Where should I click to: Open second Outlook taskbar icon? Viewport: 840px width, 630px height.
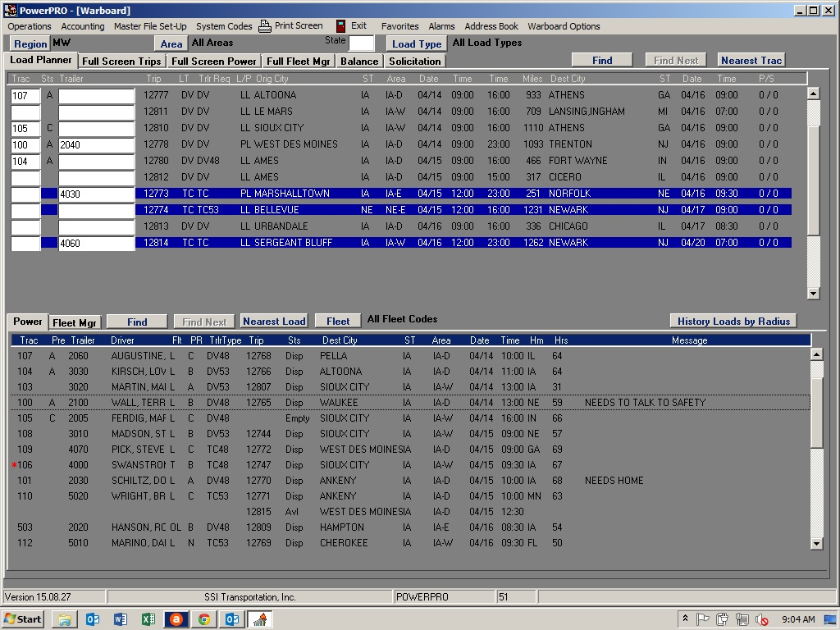click(x=232, y=619)
